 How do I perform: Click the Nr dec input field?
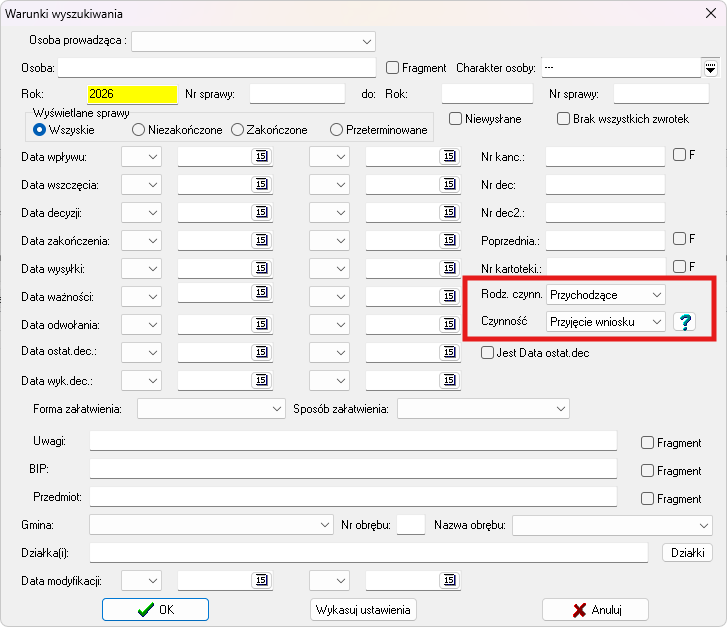(x=605, y=185)
